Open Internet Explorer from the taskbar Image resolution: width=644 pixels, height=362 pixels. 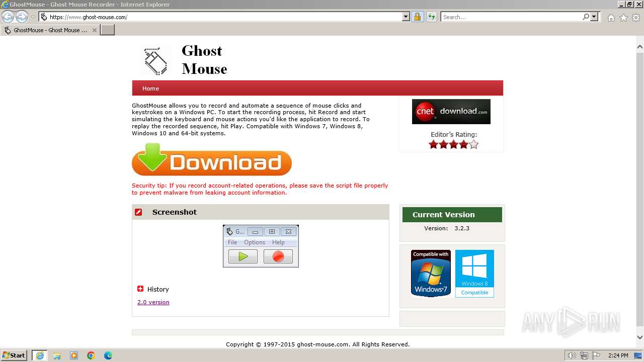[40, 355]
